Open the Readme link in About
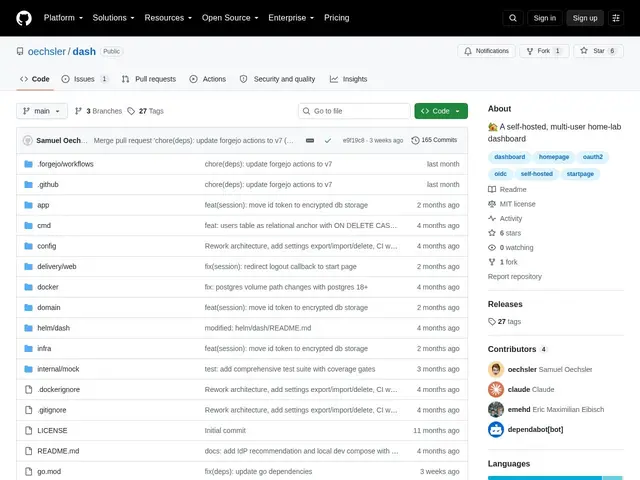 click(507, 189)
